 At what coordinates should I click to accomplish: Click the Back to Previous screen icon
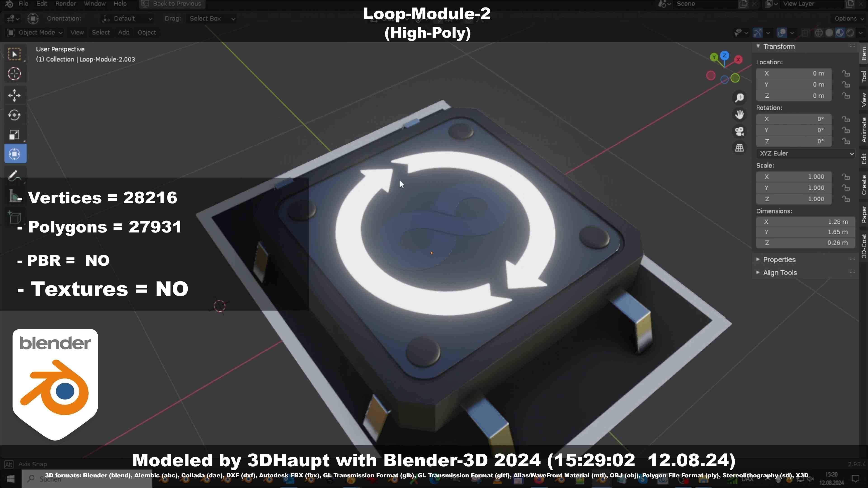[x=145, y=4]
